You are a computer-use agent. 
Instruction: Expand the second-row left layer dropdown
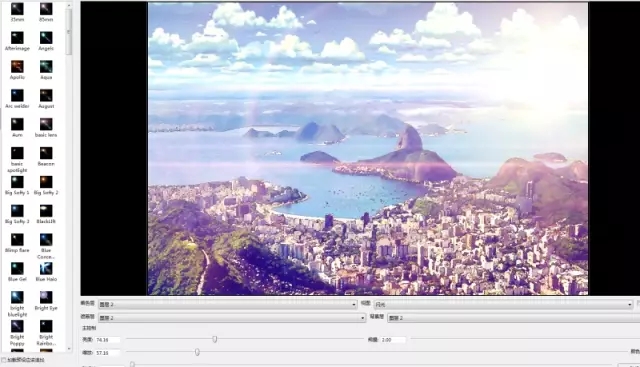(232, 318)
